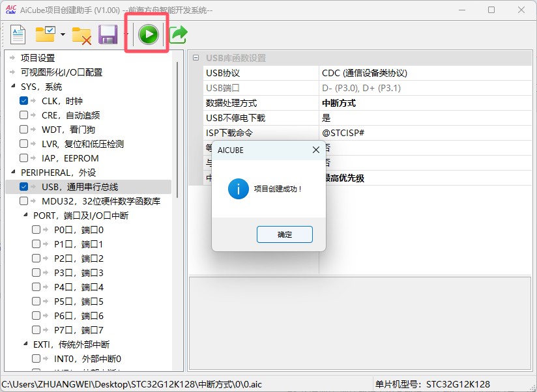Uncheck the USB, 通用串行总线 checkbox
This screenshot has height=392, width=537.
pos(23,187)
